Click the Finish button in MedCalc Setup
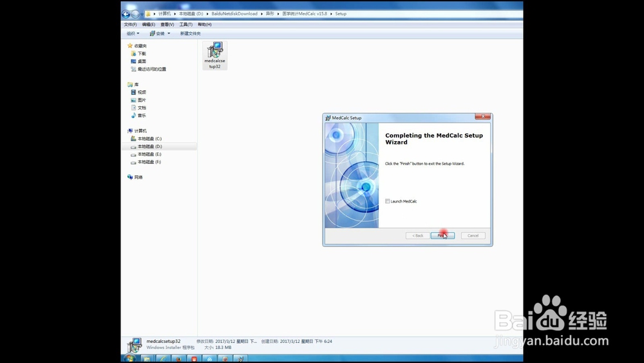The width and height of the screenshot is (644, 363). [442, 235]
